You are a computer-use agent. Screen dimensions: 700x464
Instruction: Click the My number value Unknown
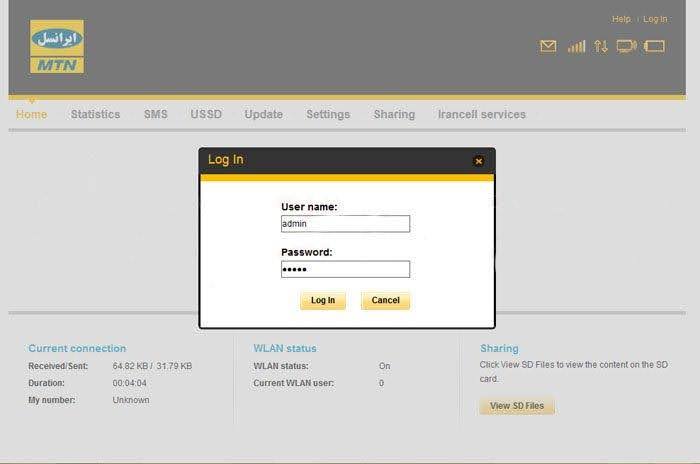[131, 400]
